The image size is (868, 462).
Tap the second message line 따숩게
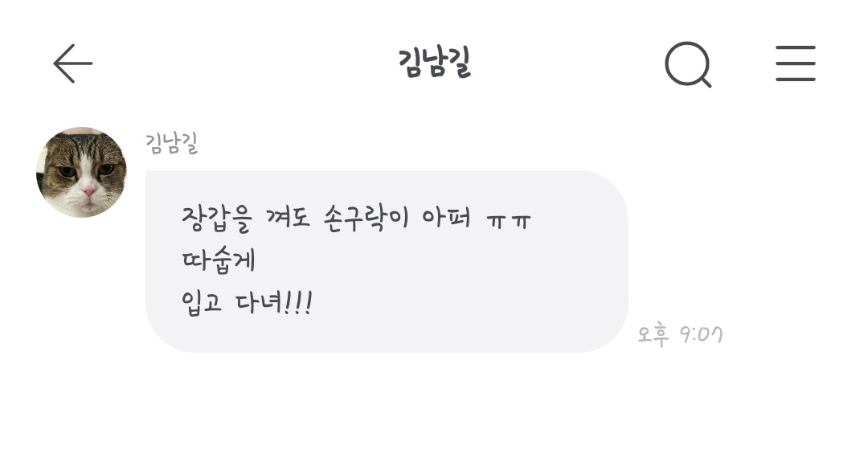(x=218, y=260)
